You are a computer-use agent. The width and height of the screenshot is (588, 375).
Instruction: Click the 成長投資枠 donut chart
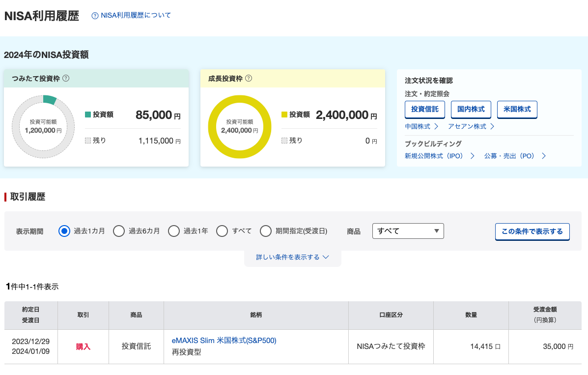[240, 126]
